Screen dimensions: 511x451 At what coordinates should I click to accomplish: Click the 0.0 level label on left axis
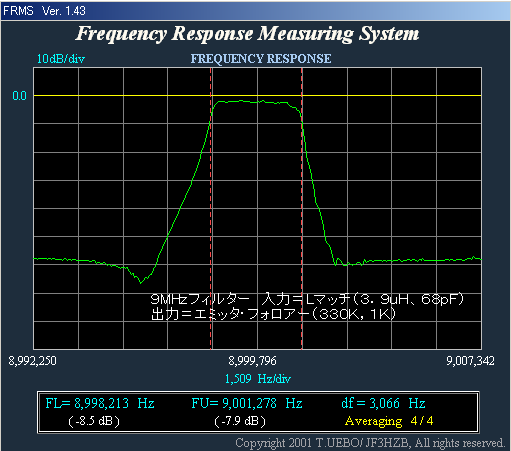pos(19,96)
